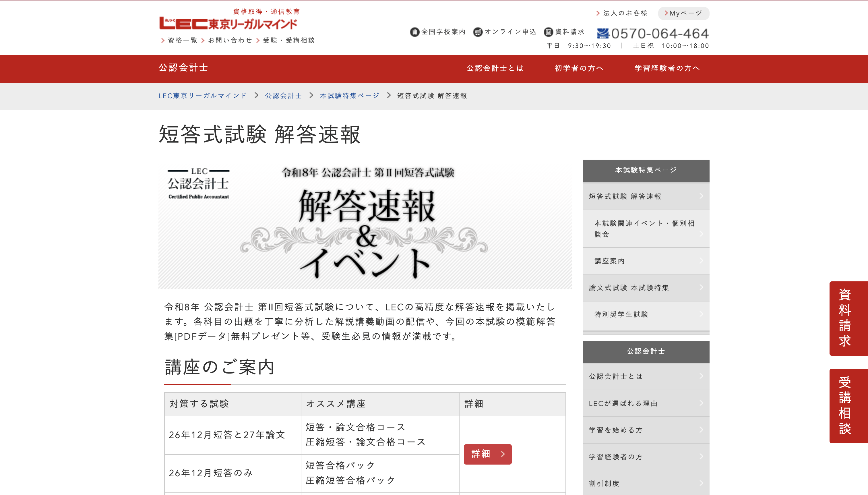Click the text 圧縮短答・論文合格コース
The height and width of the screenshot is (495, 868).
pyautogui.click(x=365, y=442)
